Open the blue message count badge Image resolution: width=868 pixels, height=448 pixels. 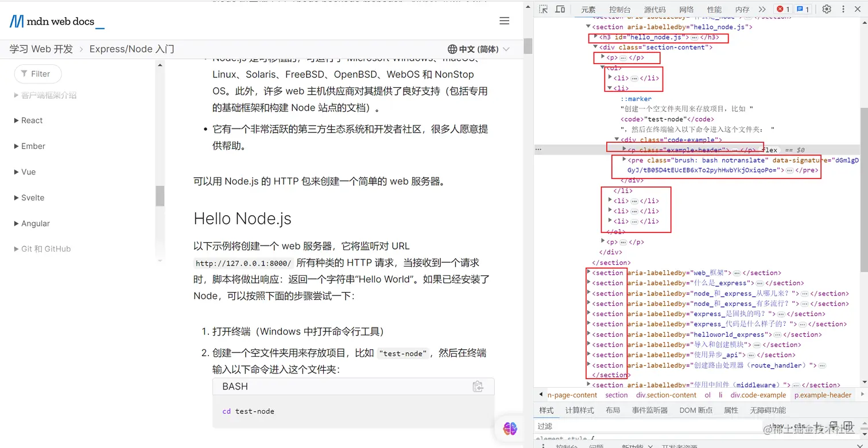pos(803,9)
